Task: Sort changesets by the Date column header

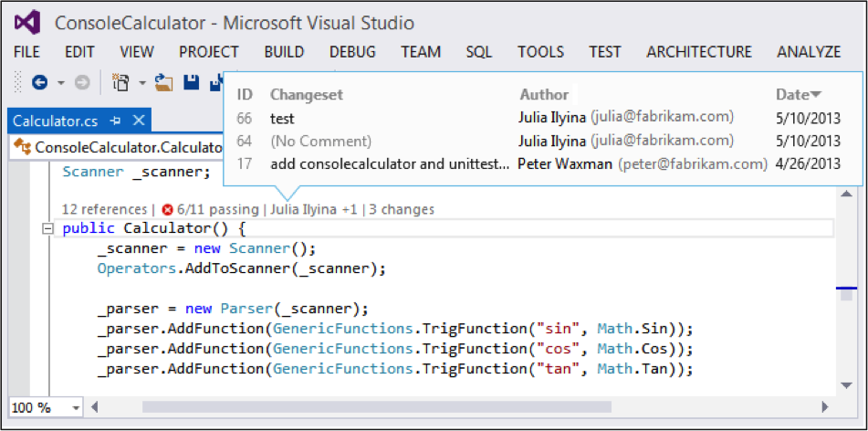Action: point(799,95)
